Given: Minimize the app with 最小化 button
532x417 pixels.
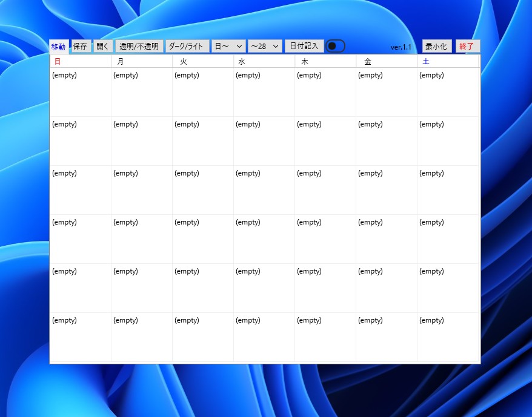Looking at the screenshot, I should point(436,47).
